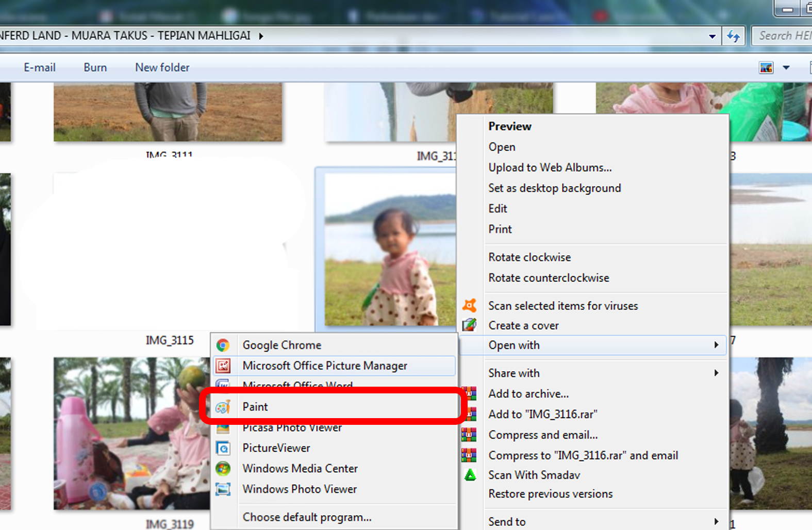Screen dimensions: 812x530
Task: Select the IMG_3119 picnic photo thumbnail
Action: point(131,434)
